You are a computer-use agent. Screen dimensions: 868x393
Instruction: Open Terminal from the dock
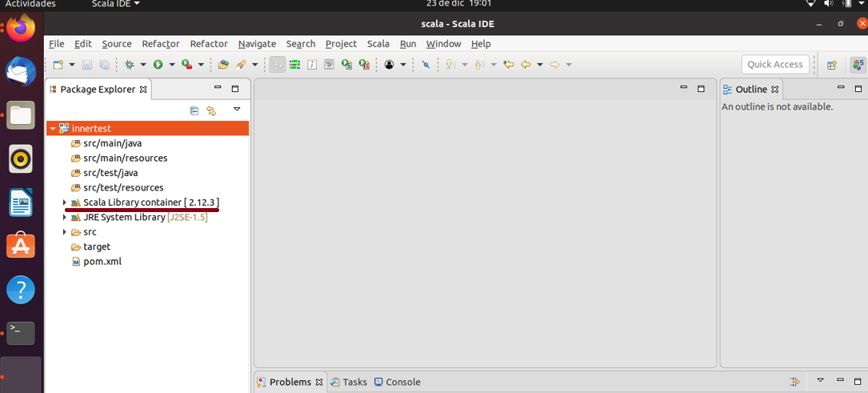point(21,333)
